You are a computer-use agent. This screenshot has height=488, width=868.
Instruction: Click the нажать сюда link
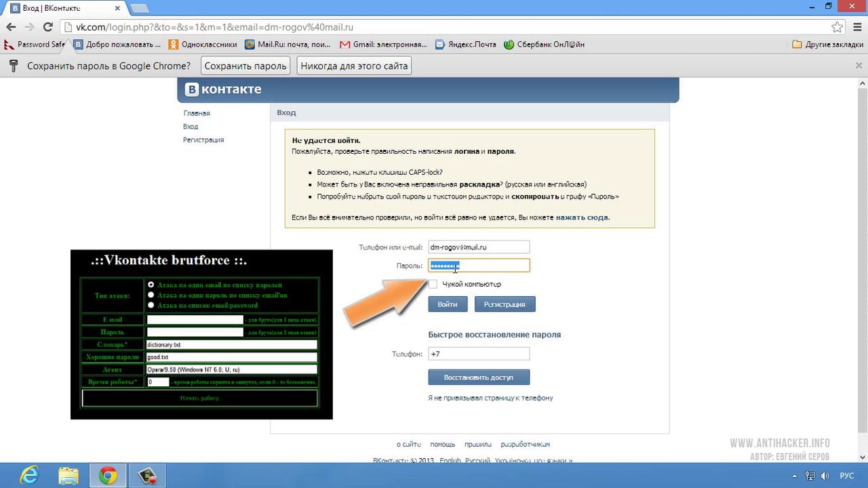tap(582, 218)
